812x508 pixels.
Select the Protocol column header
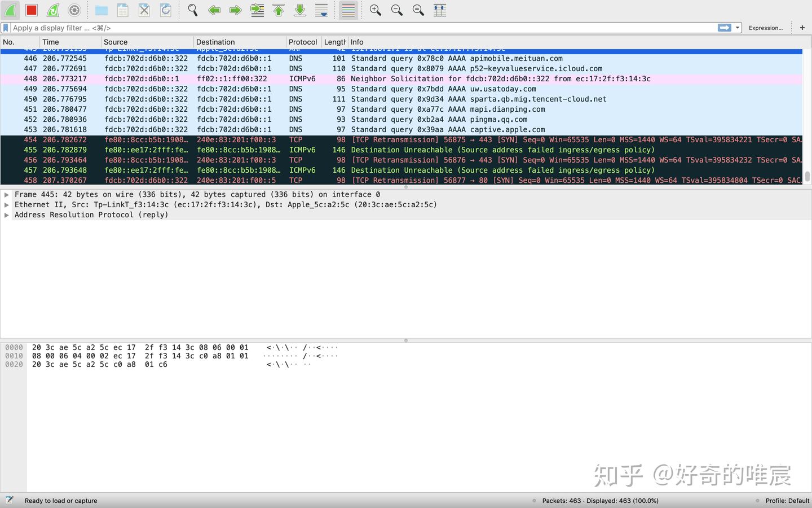(x=303, y=42)
